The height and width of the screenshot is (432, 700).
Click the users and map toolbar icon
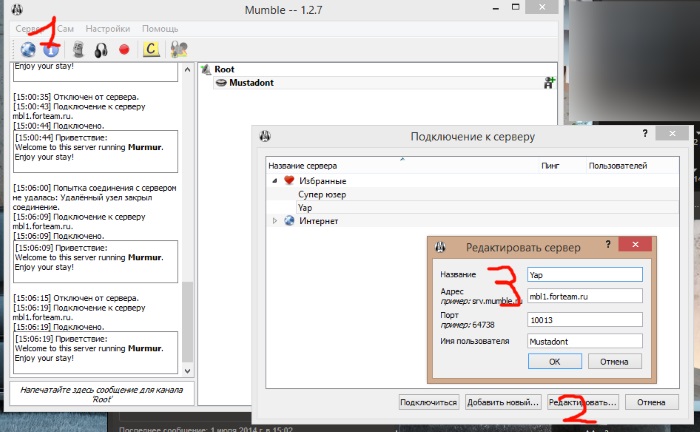click(x=179, y=49)
